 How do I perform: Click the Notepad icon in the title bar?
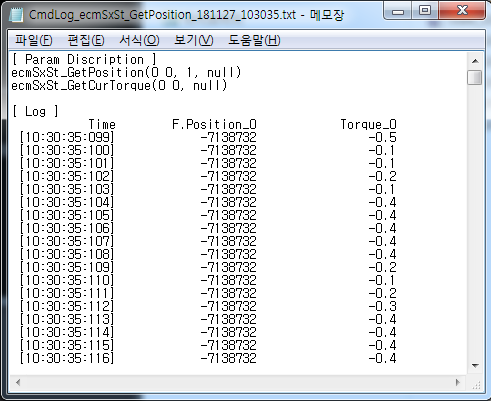pos(16,15)
